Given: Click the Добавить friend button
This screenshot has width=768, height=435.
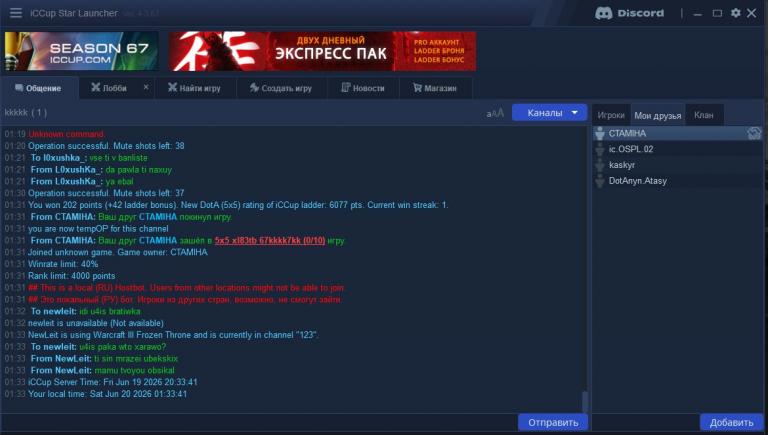Looking at the screenshot, I should coord(731,422).
